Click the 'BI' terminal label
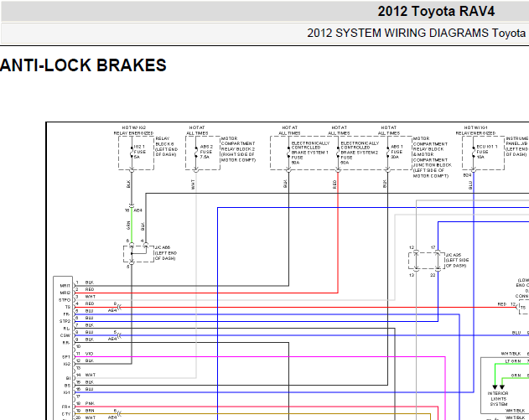Screen dimensions: 529x420 [68, 378]
